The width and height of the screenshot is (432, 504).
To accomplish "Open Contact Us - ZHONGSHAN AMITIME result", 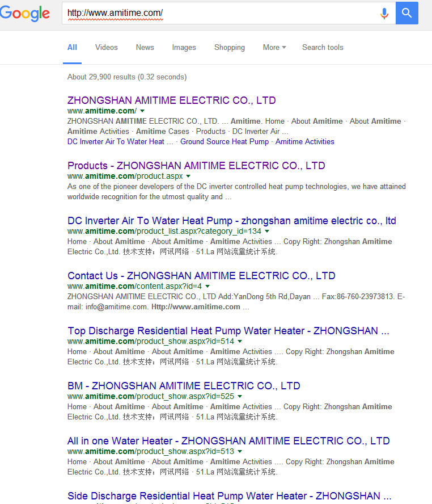I will [201, 276].
